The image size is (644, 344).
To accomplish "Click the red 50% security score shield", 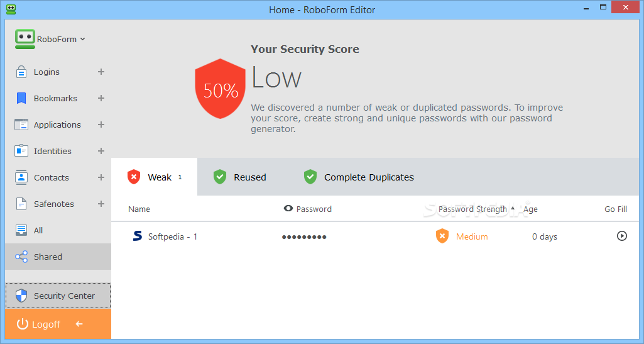I will point(220,89).
